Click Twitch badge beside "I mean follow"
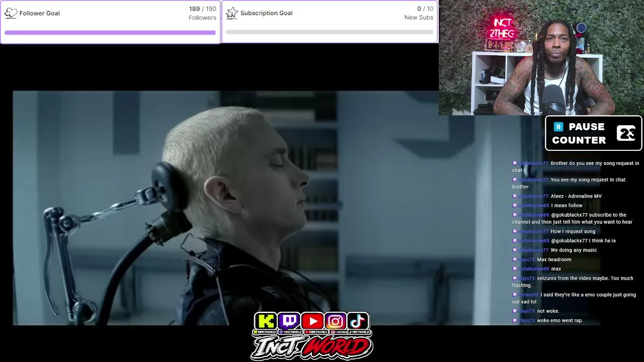 pos(515,206)
